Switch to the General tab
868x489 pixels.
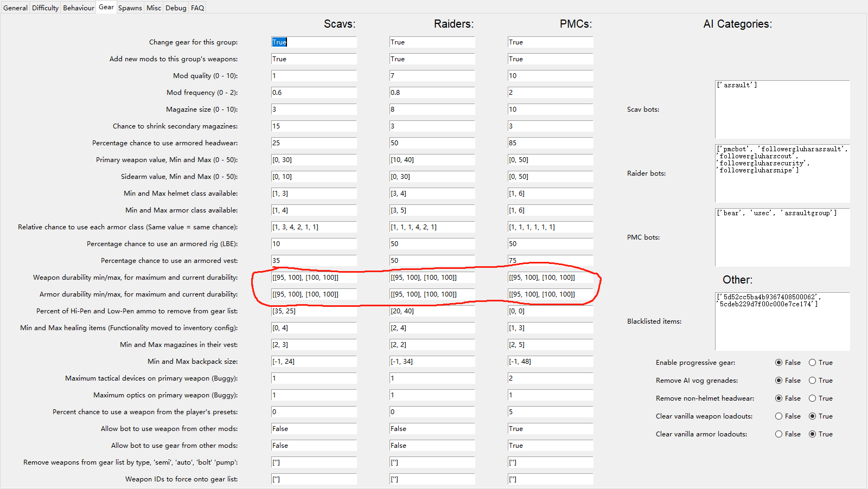point(15,8)
